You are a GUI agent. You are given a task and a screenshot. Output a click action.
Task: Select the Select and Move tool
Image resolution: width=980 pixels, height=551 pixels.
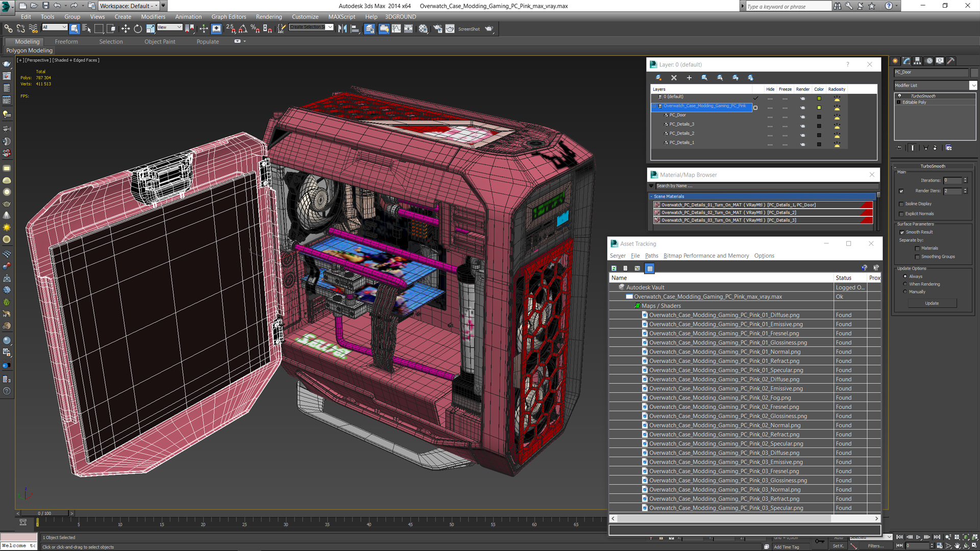pyautogui.click(x=126, y=29)
